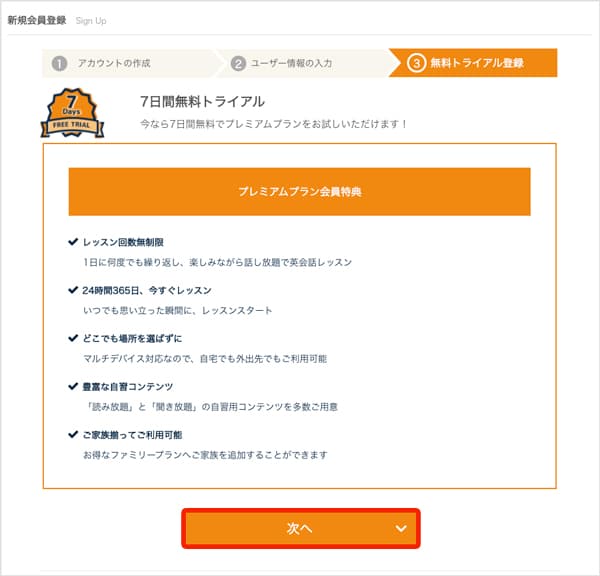Click the レッスン回数無制限 benefit title

[123, 242]
